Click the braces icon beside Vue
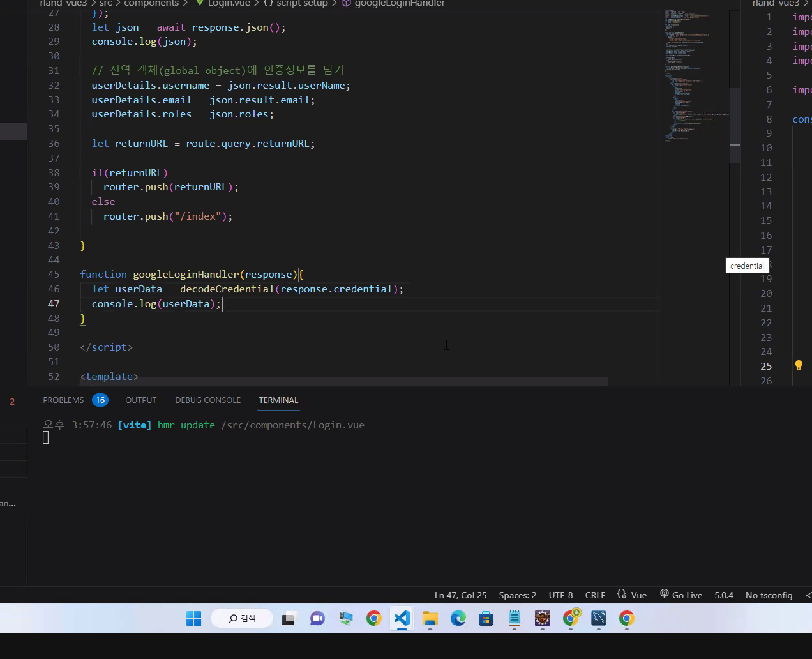Screen dimensions: 812x659 point(622,594)
